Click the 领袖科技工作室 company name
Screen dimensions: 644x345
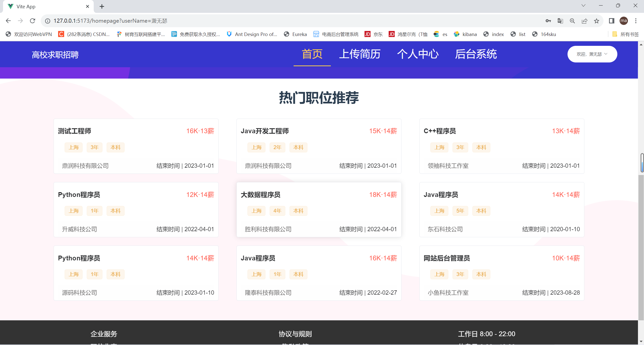(x=448, y=166)
